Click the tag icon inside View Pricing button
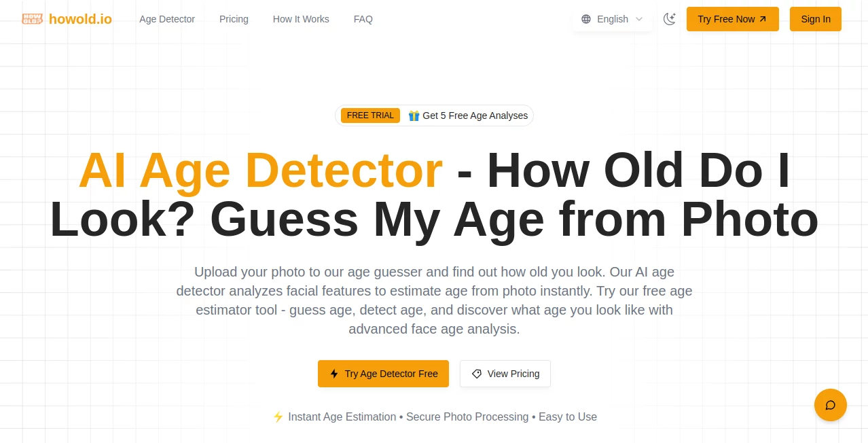 pyautogui.click(x=475, y=374)
